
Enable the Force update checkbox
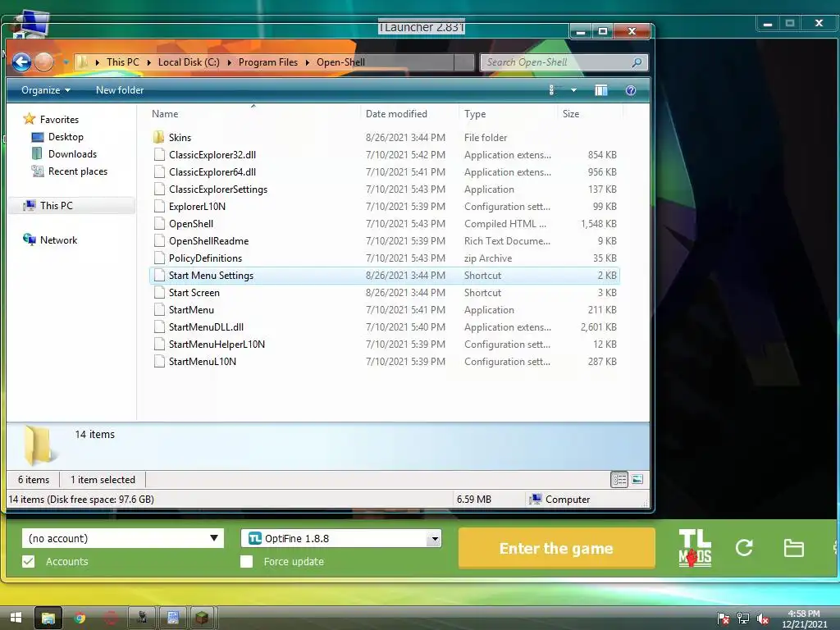(246, 561)
